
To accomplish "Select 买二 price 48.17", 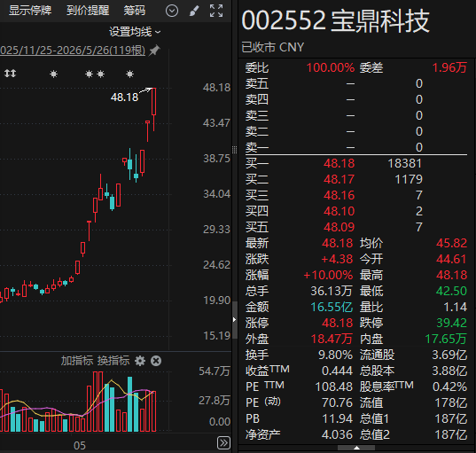I will coord(339,179).
